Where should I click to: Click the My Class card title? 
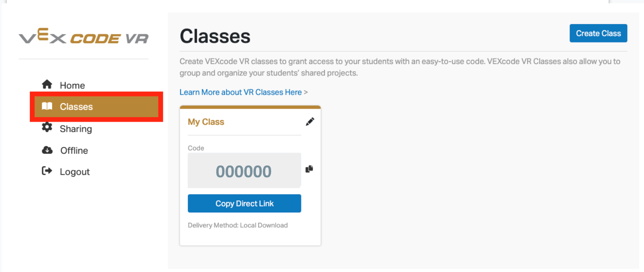(x=206, y=122)
